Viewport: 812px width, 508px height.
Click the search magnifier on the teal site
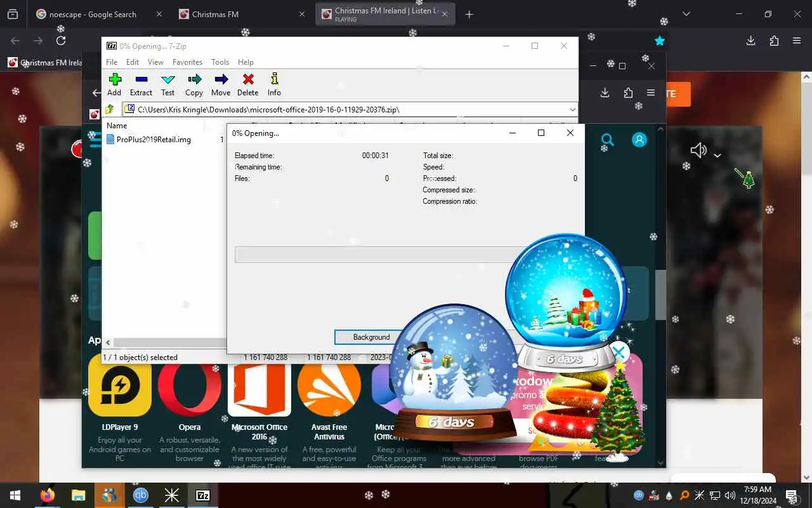[x=608, y=140]
